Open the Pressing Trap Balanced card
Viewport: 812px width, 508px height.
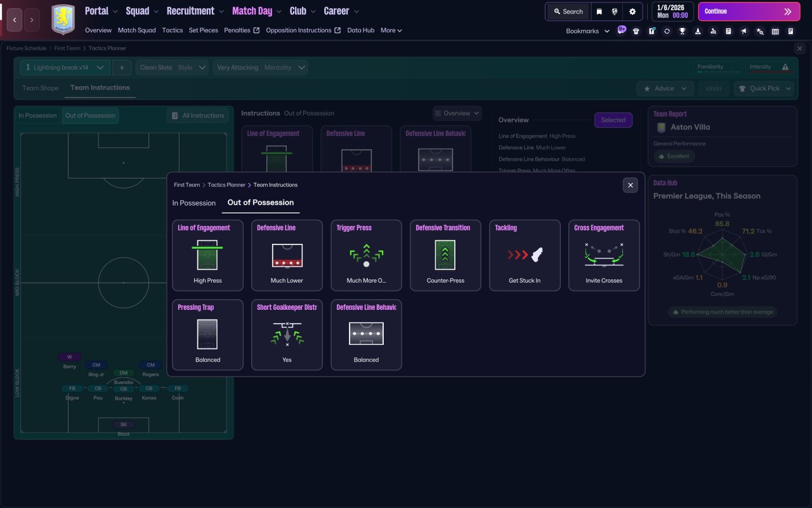pos(207,335)
